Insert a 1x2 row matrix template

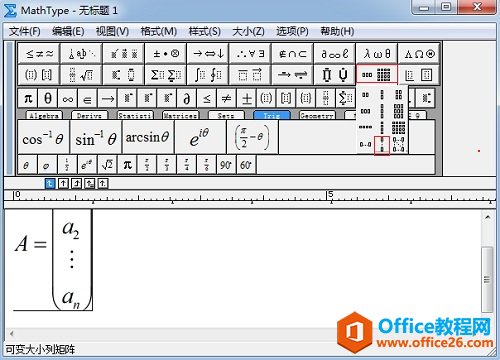click(366, 95)
